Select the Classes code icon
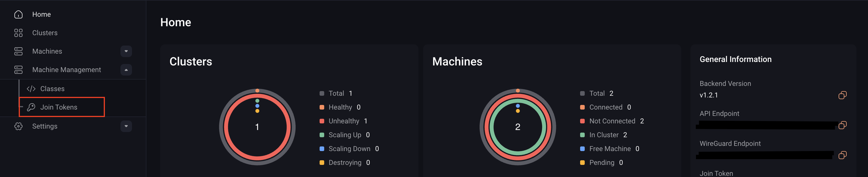Image resolution: width=868 pixels, height=177 pixels. pos(31,88)
